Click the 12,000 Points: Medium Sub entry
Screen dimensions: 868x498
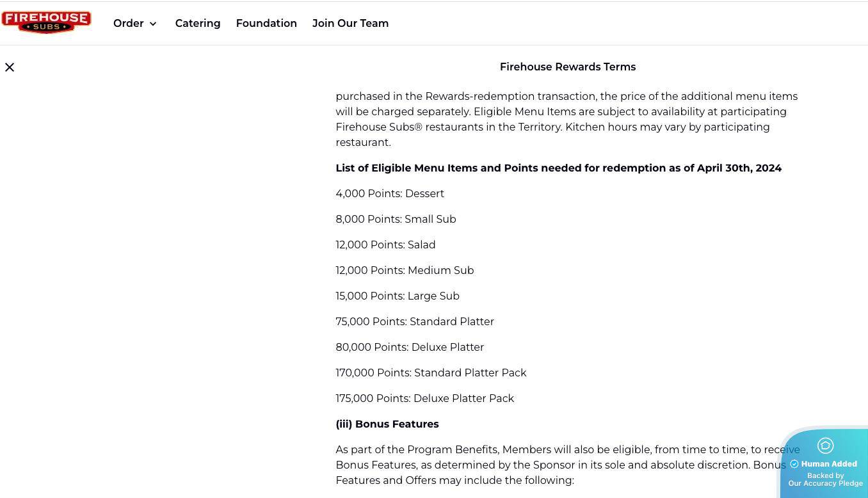405,270
